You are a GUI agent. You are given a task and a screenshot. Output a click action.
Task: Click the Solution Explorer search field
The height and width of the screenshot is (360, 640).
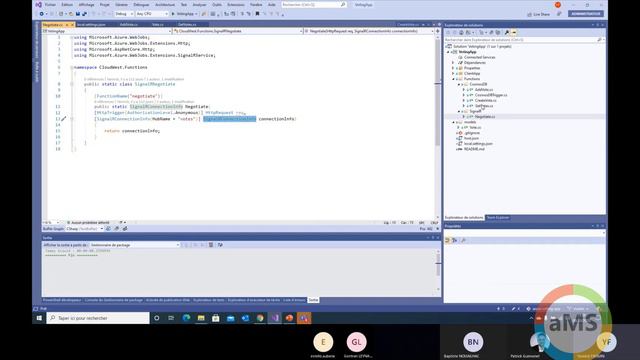click(x=524, y=40)
